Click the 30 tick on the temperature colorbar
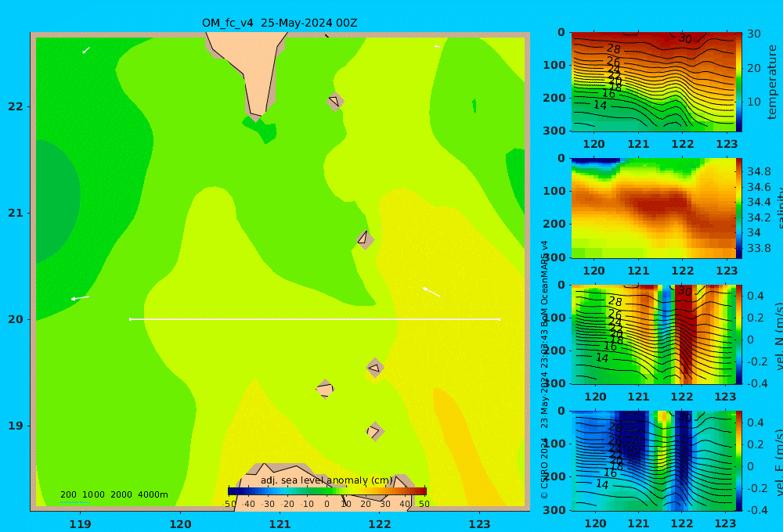The width and height of the screenshot is (783, 532). [x=754, y=34]
